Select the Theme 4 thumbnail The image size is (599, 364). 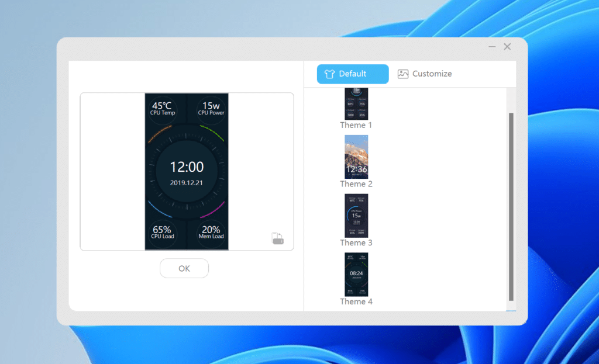tap(356, 275)
